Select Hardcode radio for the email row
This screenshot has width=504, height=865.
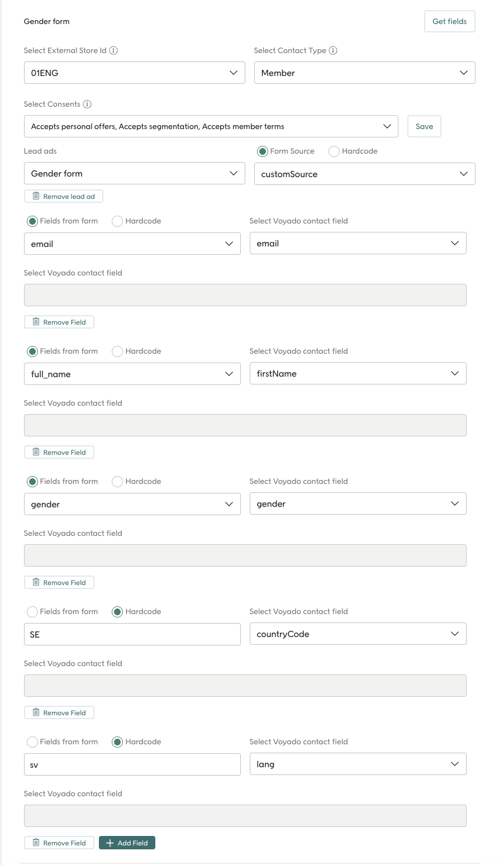point(117,221)
